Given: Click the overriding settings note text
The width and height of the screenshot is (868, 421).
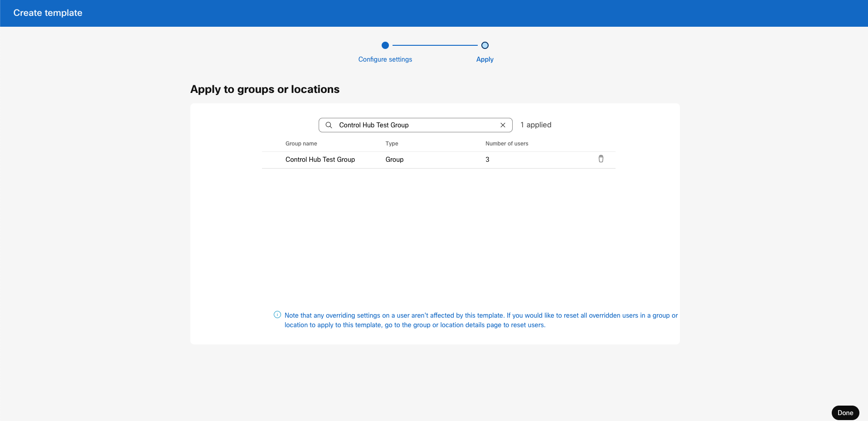Looking at the screenshot, I should [481, 320].
